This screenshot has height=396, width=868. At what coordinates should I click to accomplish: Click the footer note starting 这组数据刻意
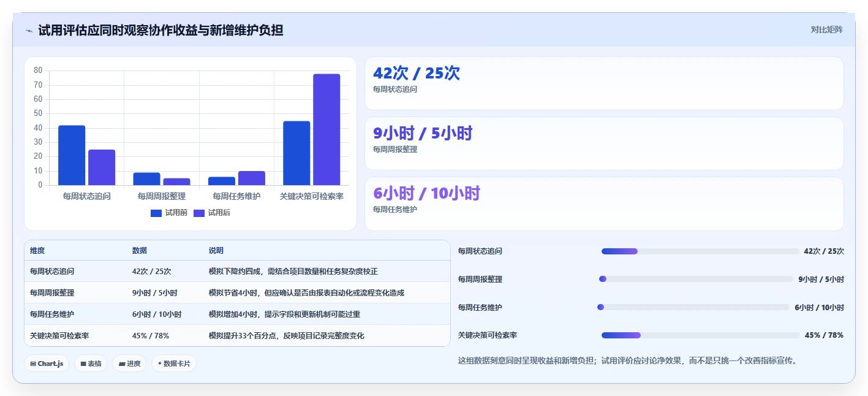click(628, 360)
